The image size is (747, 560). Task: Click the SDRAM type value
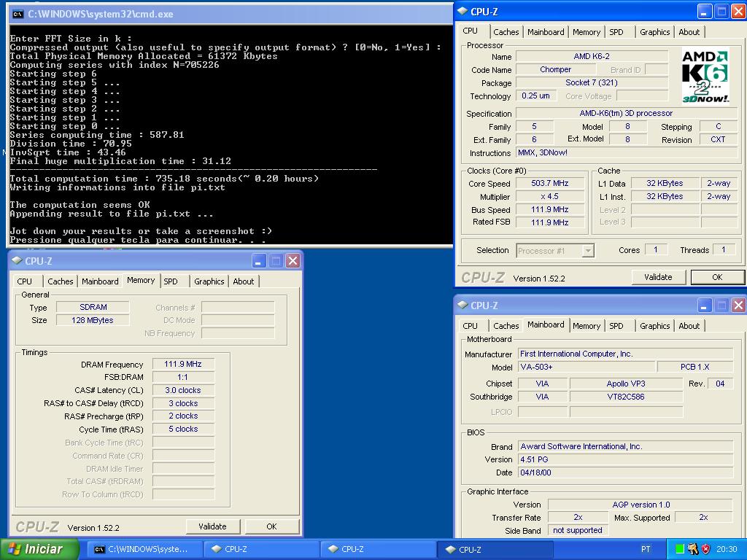[93, 307]
